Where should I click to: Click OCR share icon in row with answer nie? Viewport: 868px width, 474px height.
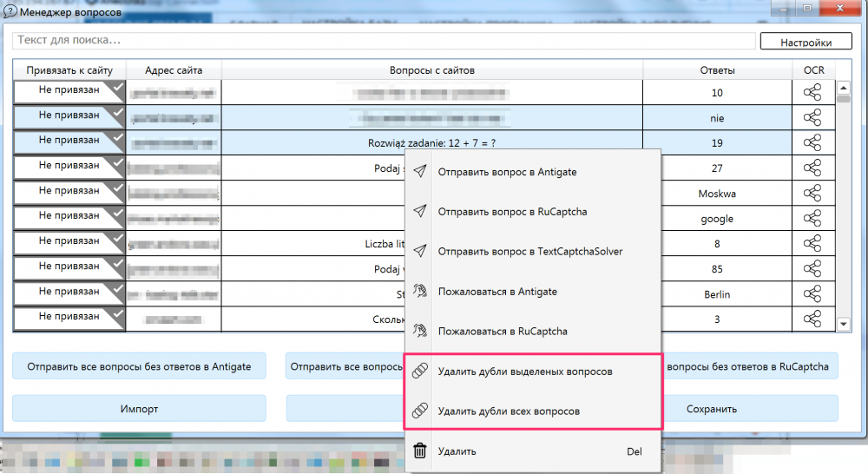click(x=812, y=117)
